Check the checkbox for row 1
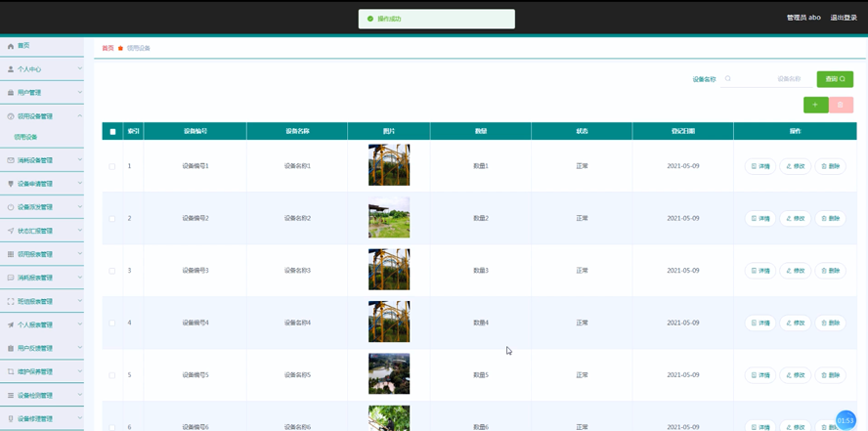This screenshot has height=431, width=868. point(112,166)
